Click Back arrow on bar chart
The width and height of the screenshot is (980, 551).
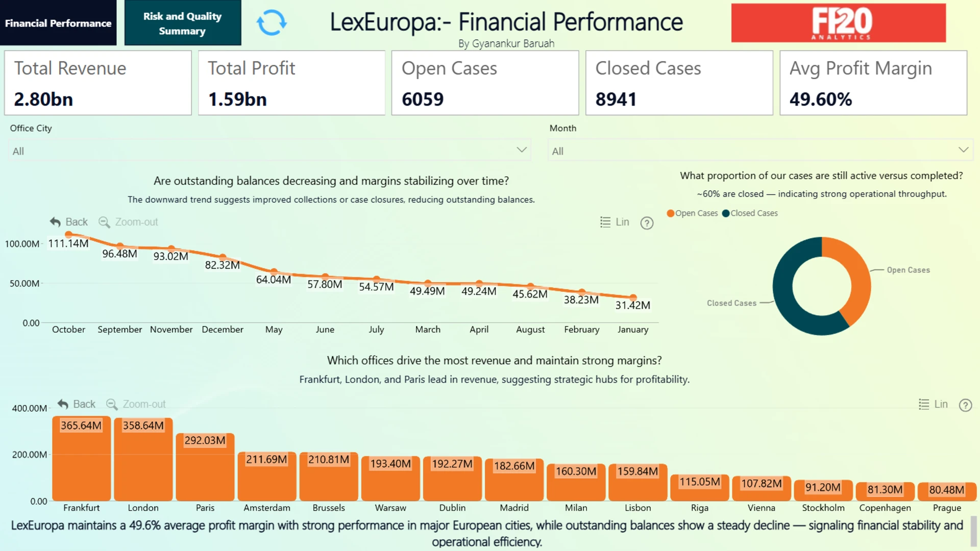coord(63,404)
